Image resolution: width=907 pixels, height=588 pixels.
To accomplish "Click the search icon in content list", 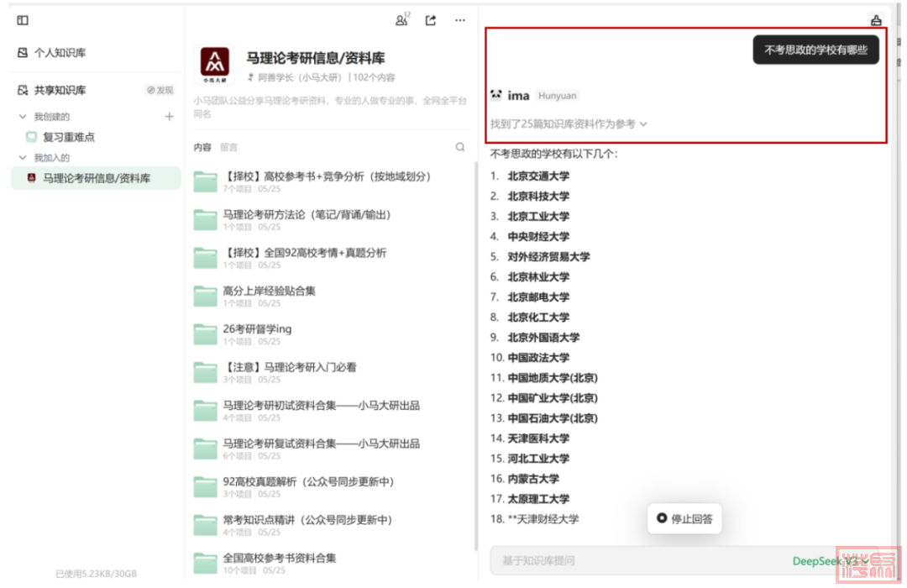I will point(460,147).
